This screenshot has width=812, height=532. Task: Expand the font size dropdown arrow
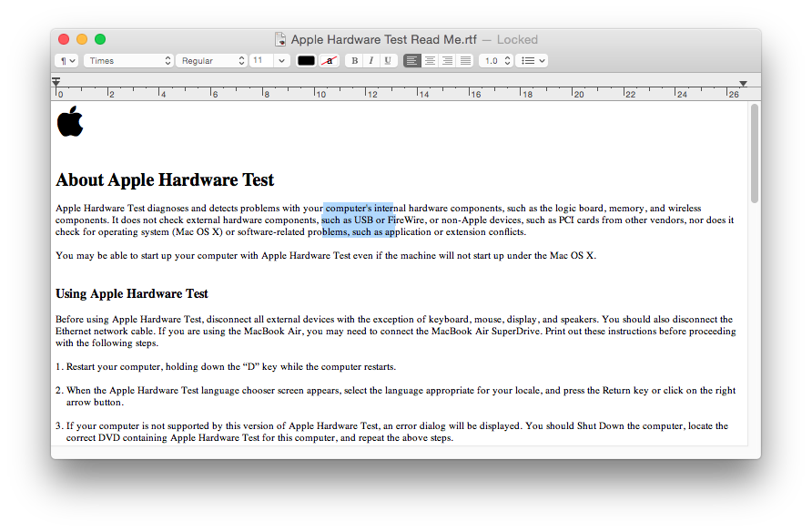click(x=281, y=61)
